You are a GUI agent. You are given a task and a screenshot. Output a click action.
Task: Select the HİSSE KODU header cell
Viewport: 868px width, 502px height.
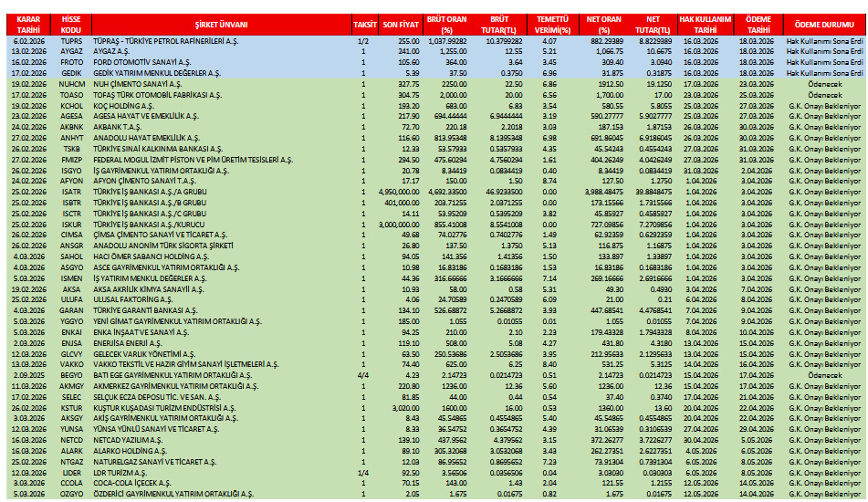click(70, 24)
